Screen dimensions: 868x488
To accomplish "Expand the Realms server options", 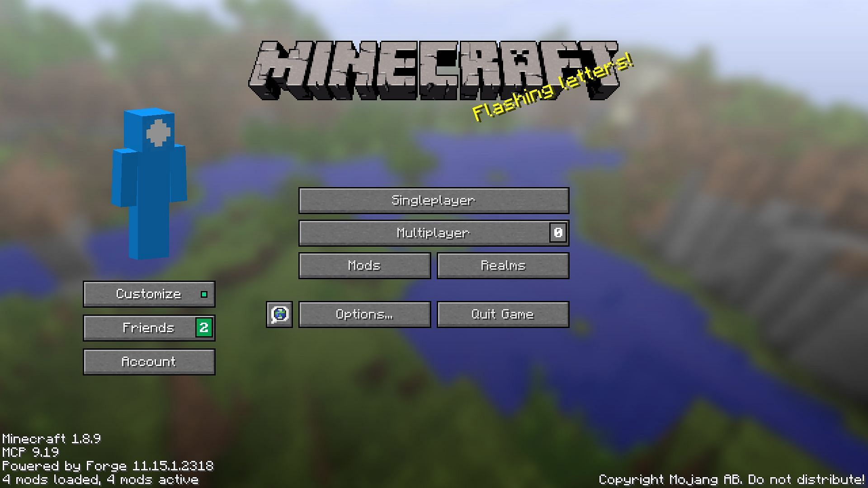I will [503, 266].
